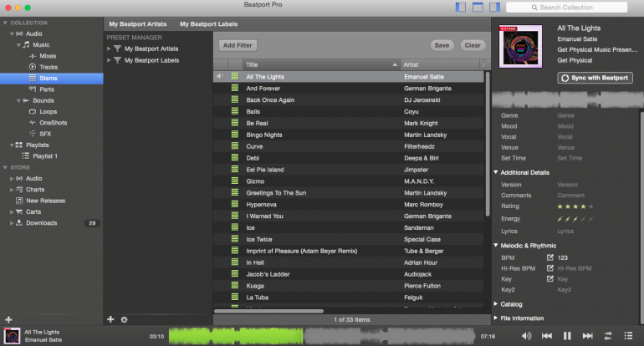Click the speaker icon on All The Lights row
The width and height of the screenshot is (644, 346).
click(x=220, y=76)
